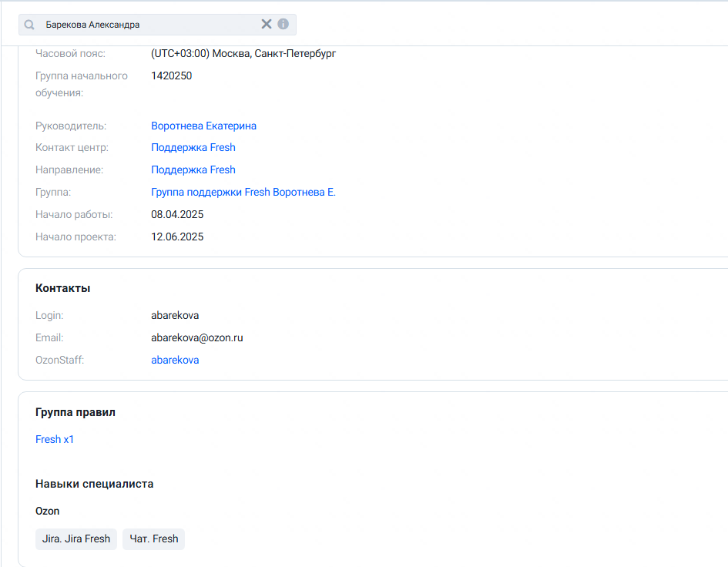Select the Jira. Jira Fresh skill tag

pyautogui.click(x=76, y=538)
